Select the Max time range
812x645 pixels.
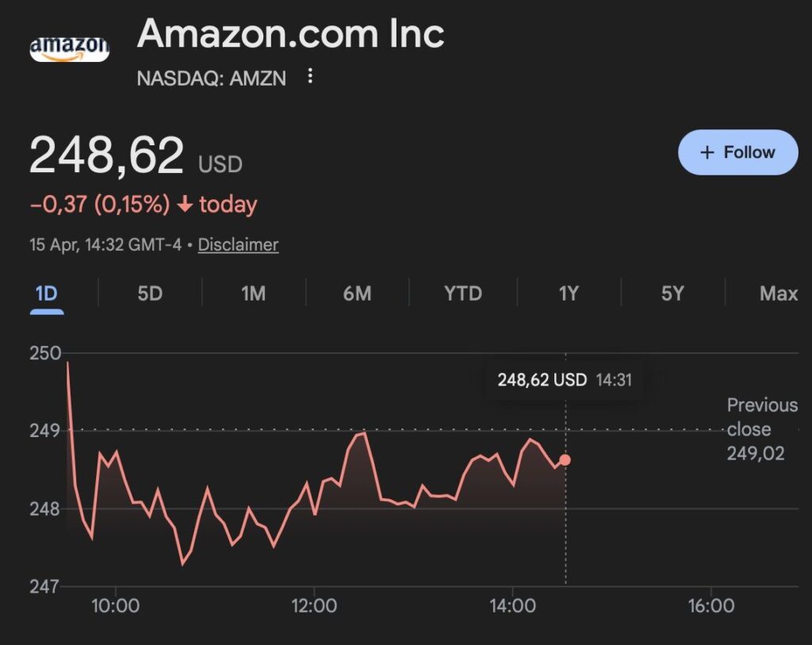[x=778, y=294]
